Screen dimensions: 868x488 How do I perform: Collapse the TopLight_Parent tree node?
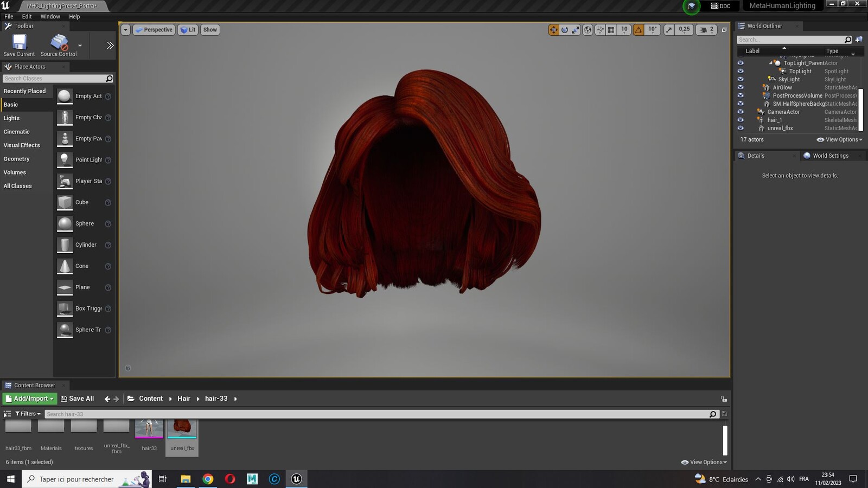pos(770,63)
